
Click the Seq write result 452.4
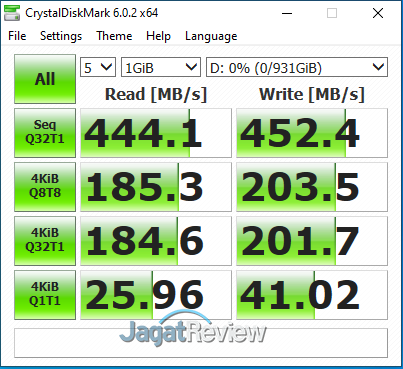click(312, 133)
